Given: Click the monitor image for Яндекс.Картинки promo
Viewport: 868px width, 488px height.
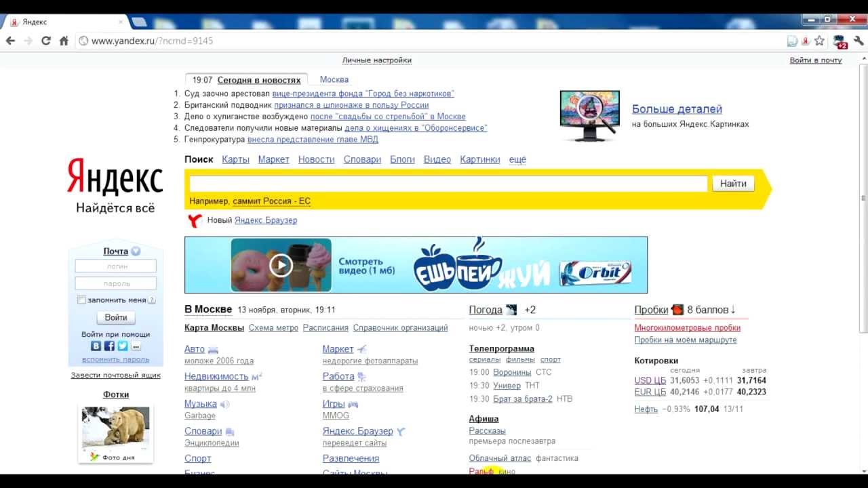Looking at the screenshot, I should (x=589, y=116).
